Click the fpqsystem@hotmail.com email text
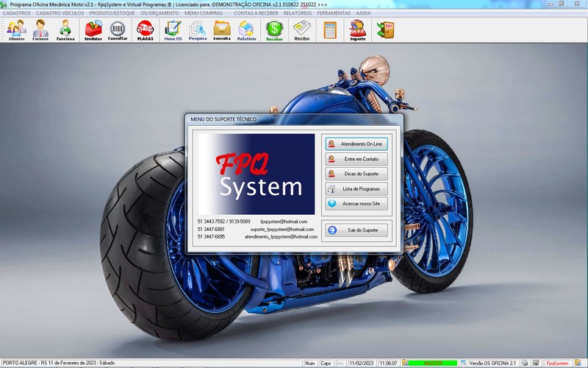The image size is (588, 368). pos(284,222)
